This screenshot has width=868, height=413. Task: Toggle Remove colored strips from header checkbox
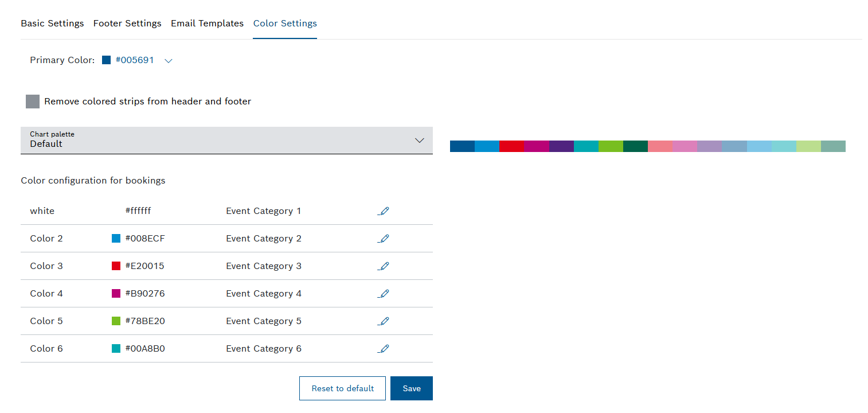(x=33, y=102)
